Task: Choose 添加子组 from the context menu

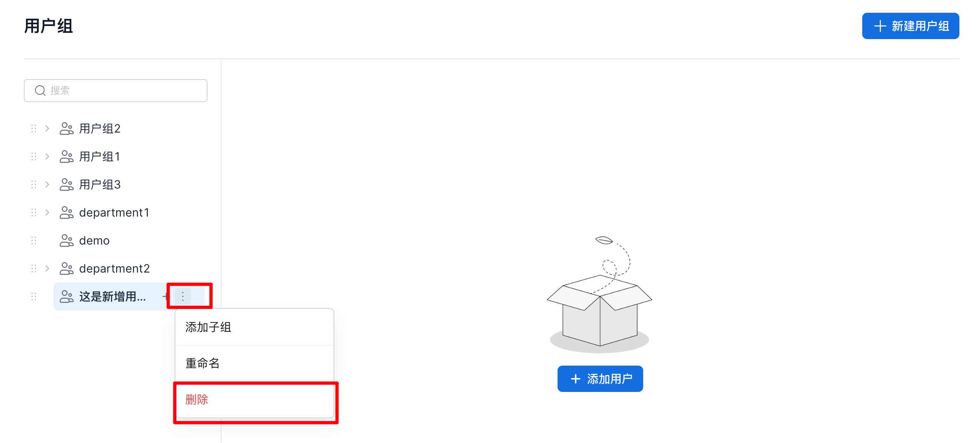Action: tap(208, 327)
